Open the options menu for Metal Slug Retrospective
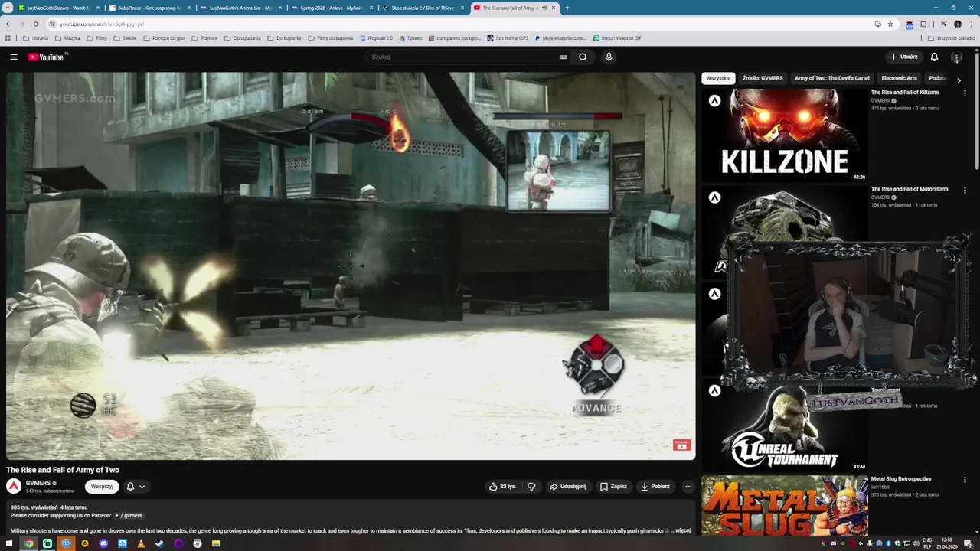Viewport: 980px width, 551px height. [x=965, y=480]
